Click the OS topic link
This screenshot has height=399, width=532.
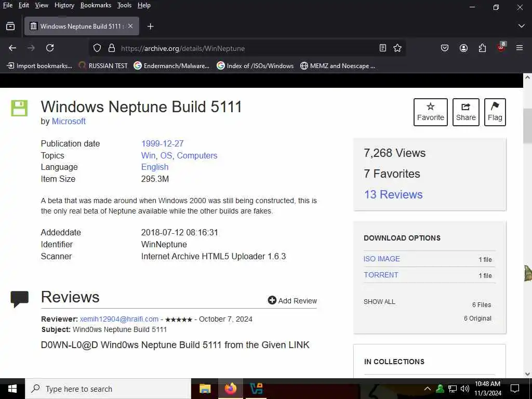166,155
